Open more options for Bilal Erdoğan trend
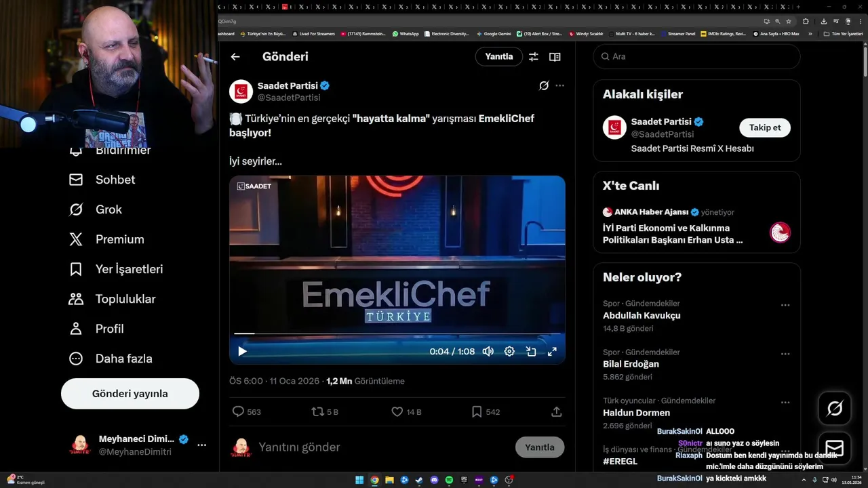868x488 pixels. (785, 354)
